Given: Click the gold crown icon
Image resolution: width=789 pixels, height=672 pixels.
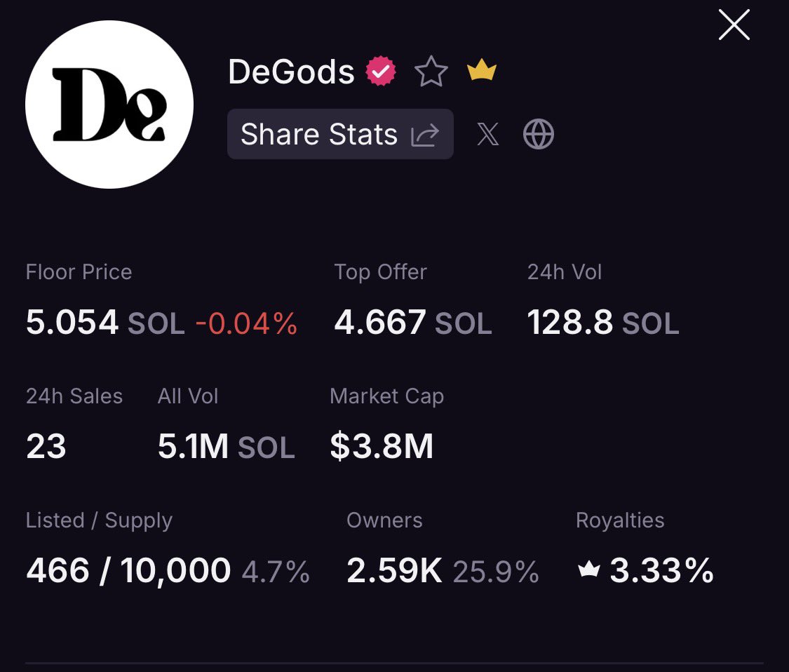Looking at the screenshot, I should click(482, 71).
